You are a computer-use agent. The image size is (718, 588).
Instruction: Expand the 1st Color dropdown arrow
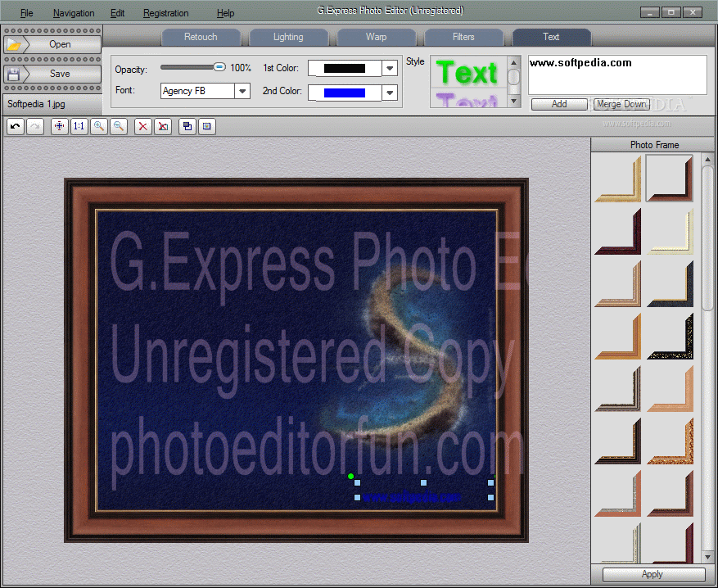[x=390, y=68]
